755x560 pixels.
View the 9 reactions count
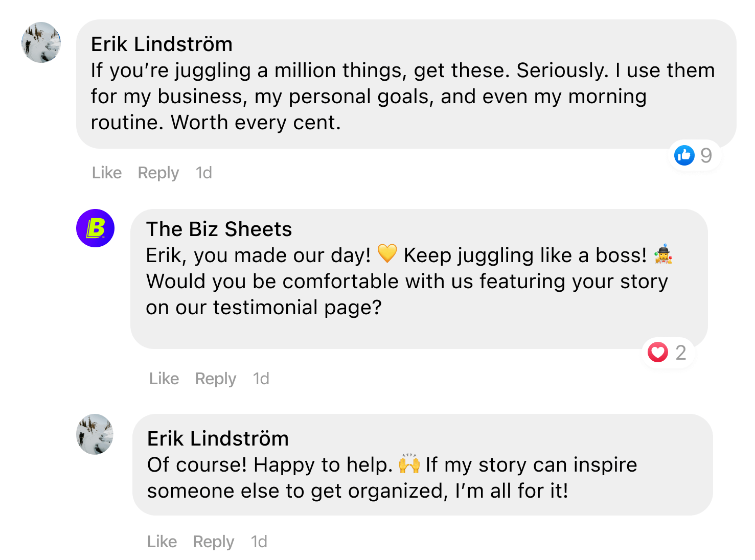(x=706, y=155)
